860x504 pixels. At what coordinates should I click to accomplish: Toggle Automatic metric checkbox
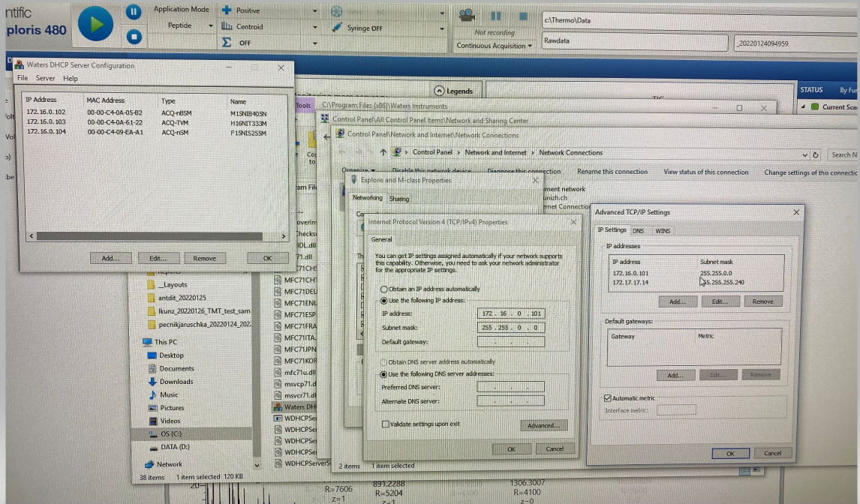pyautogui.click(x=607, y=398)
